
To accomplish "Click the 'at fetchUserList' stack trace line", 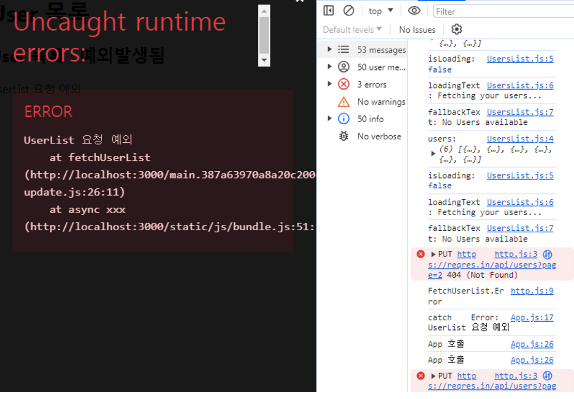I will (100, 157).
